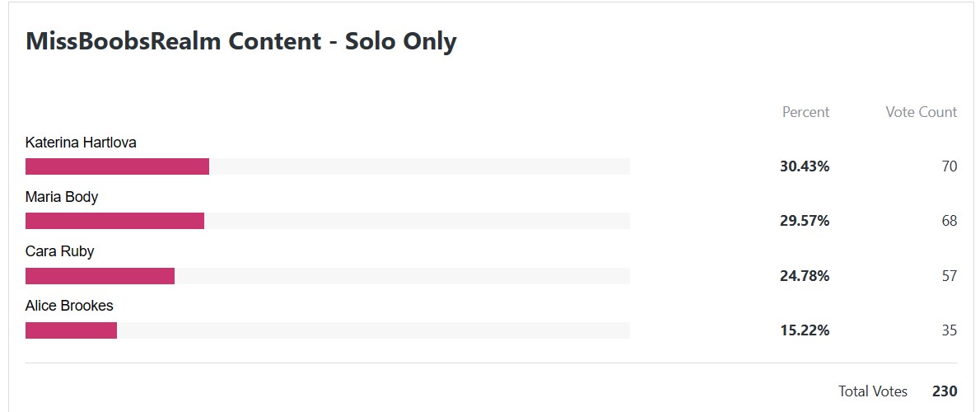This screenshot has width=980, height=412.
Task: Click the vote count of 70
Action: (950, 166)
